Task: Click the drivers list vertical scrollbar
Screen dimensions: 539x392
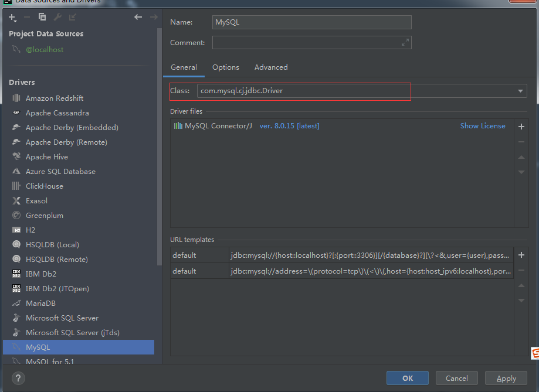Action: (x=159, y=147)
